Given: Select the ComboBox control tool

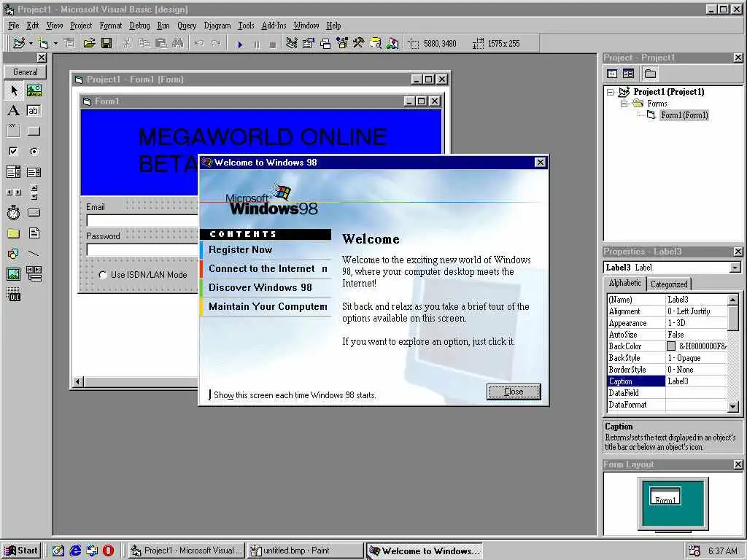Looking at the screenshot, I should pos(13,172).
